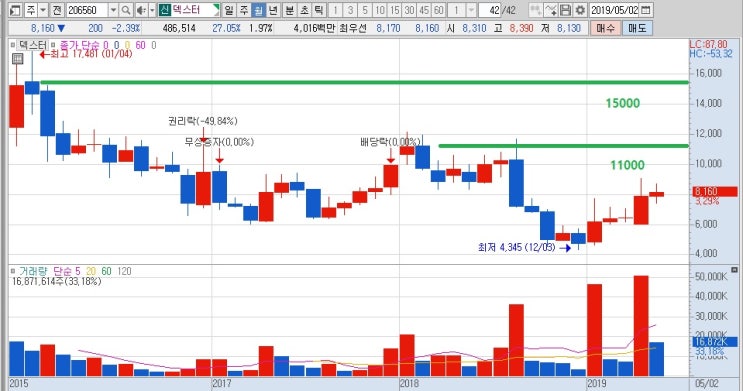Click the 단순 5 volume average legend

click(67, 272)
